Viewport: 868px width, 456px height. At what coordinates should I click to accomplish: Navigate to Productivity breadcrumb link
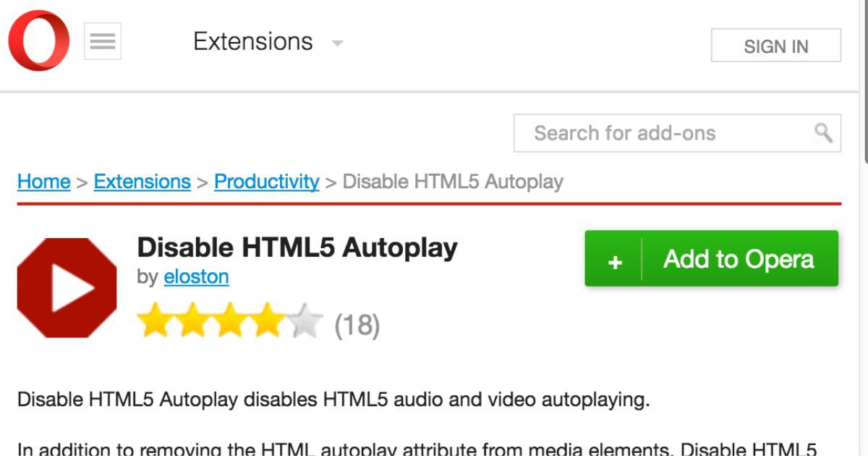pos(266,181)
